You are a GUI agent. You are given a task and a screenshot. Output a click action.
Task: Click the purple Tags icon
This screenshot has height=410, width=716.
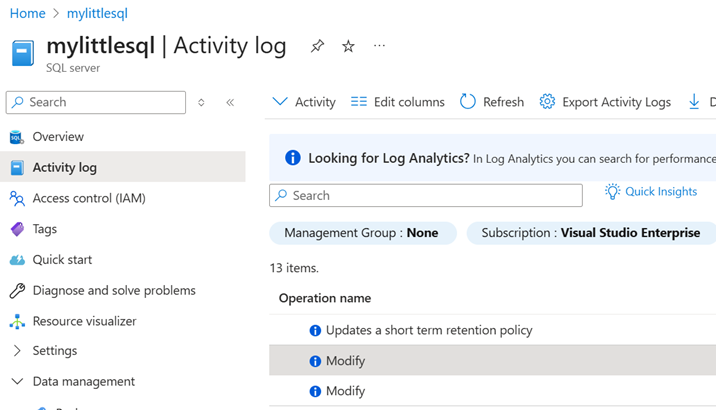17,229
